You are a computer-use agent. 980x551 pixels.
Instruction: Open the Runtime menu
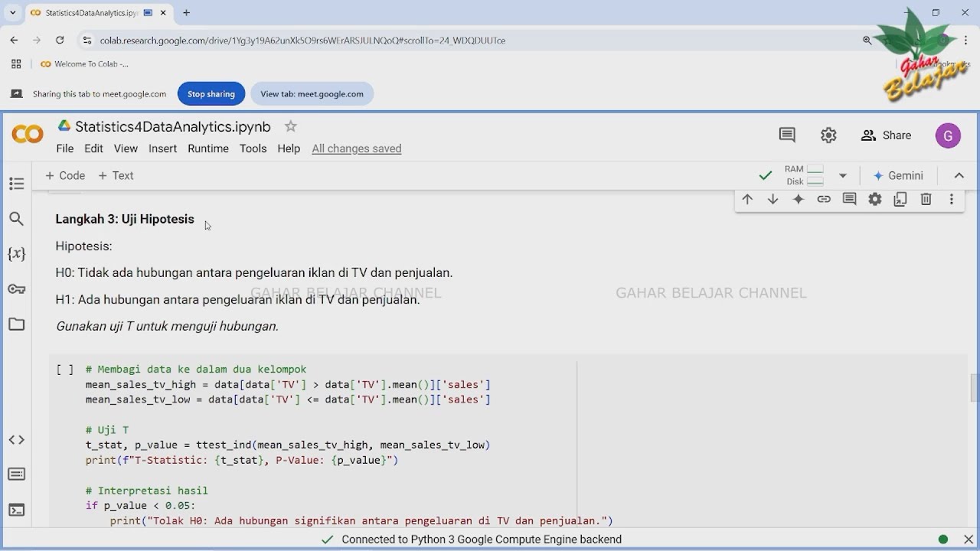208,148
